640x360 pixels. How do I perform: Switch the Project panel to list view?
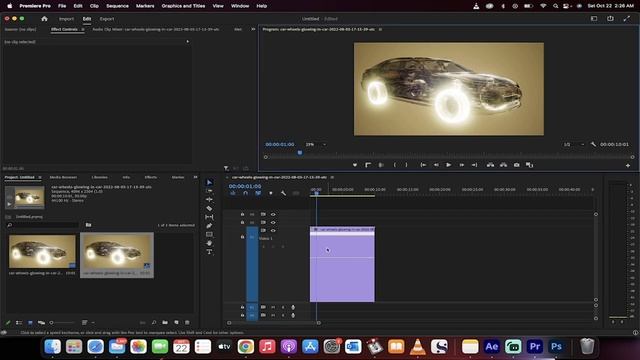[19, 322]
